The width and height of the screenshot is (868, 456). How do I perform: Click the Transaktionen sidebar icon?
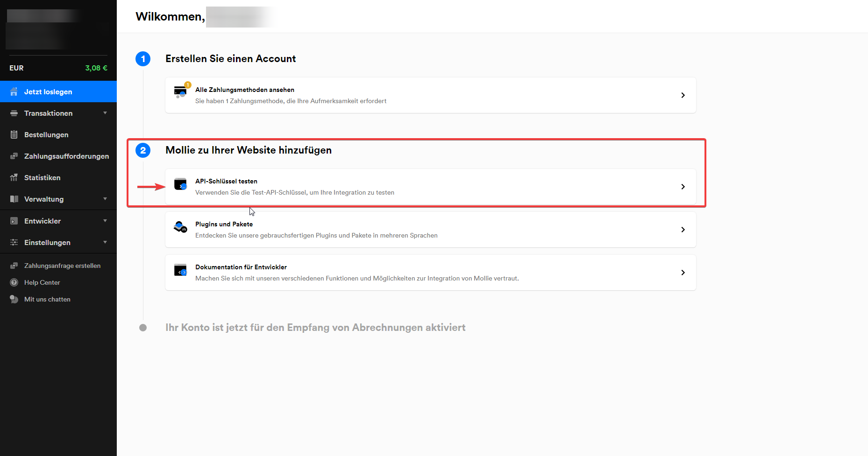click(14, 113)
